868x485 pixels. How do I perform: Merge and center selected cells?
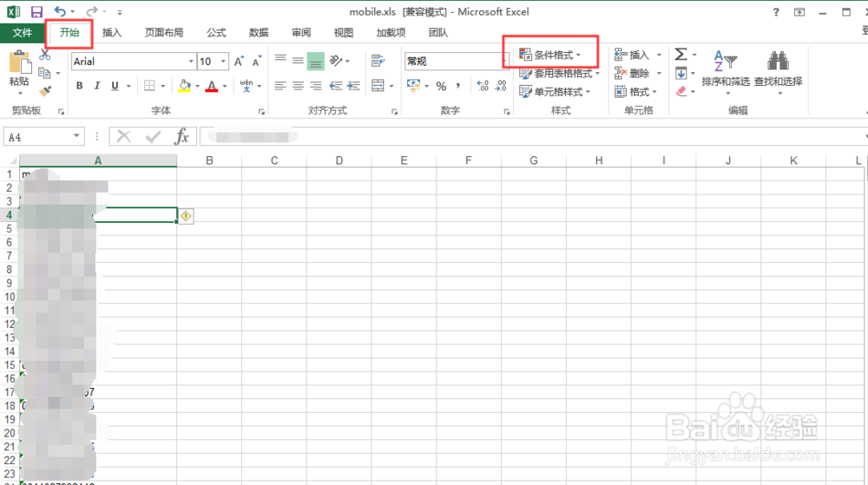coord(378,86)
